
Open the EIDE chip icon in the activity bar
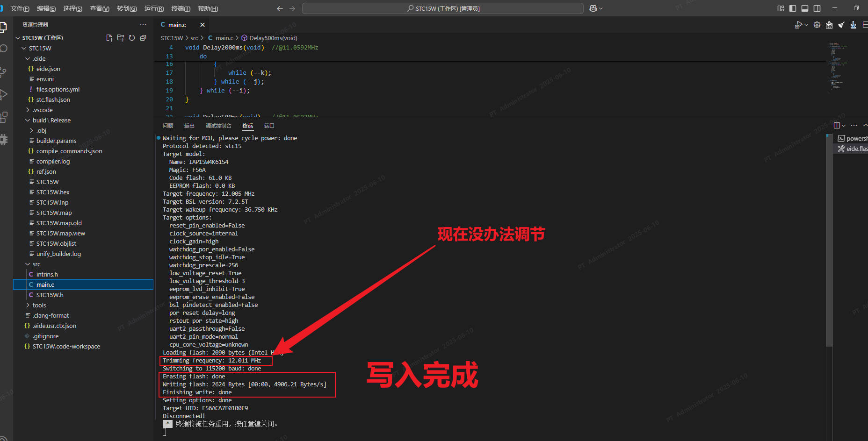3,139
